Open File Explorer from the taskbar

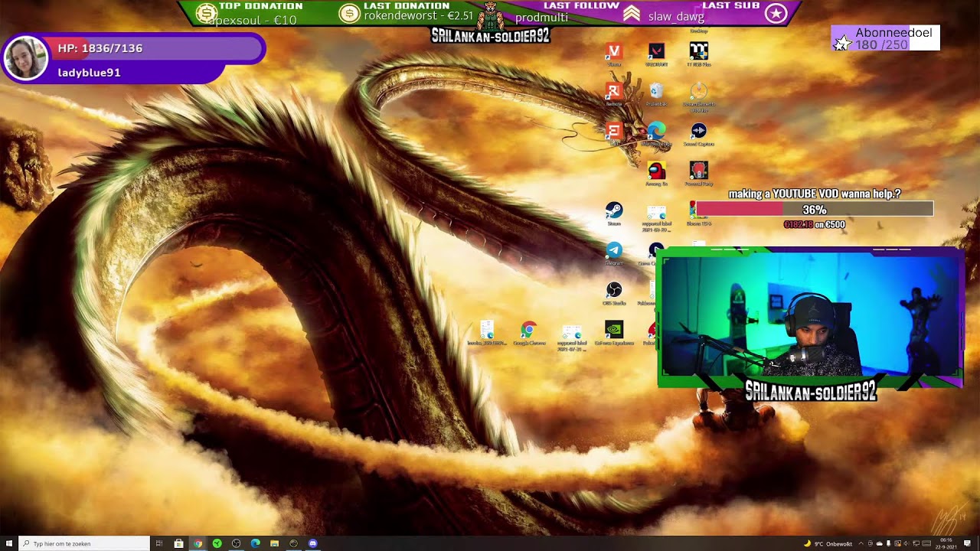(x=274, y=543)
